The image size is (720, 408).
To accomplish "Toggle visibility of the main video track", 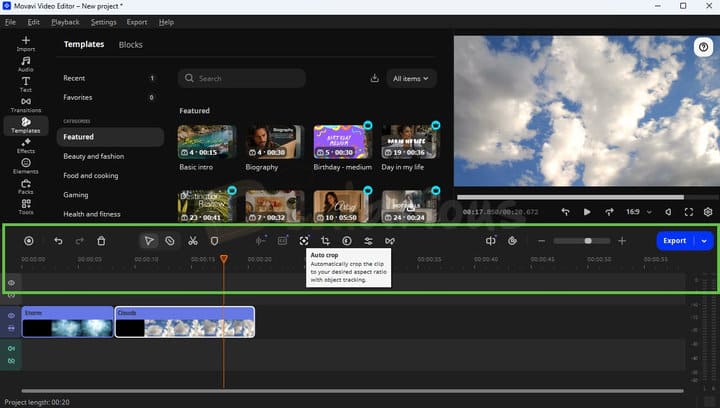I will pyautogui.click(x=11, y=315).
